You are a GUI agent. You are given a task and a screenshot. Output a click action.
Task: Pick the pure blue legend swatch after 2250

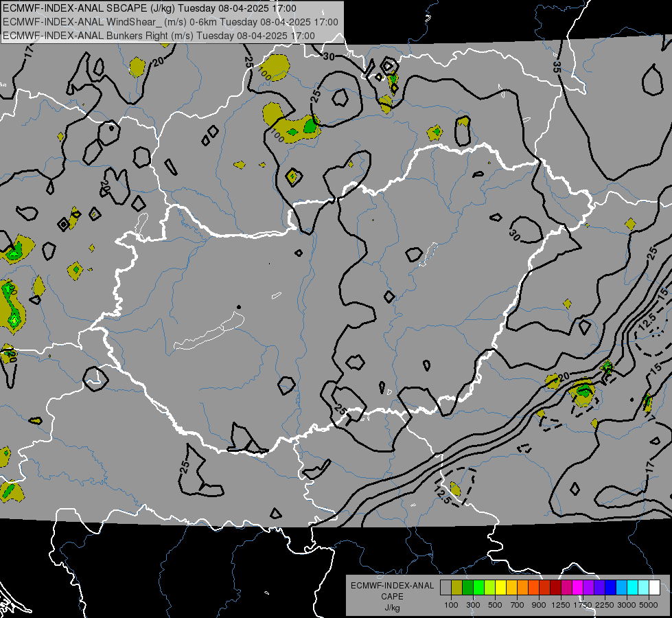click(611, 588)
